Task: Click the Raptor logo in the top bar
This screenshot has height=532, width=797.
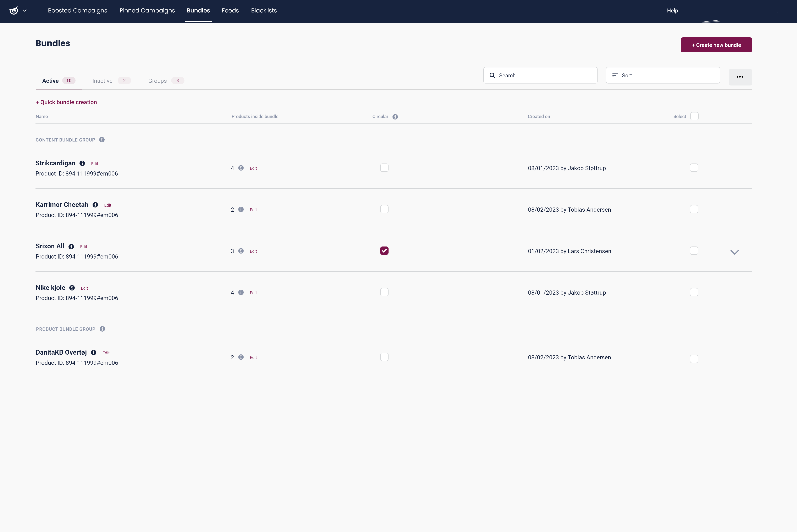Action: 13,11
